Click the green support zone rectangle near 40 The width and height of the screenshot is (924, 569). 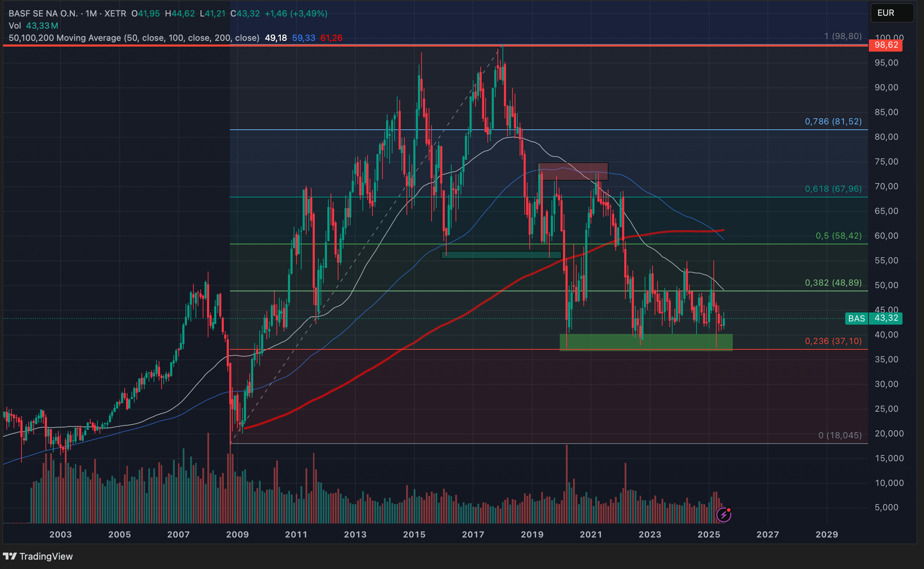coord(646,342)
